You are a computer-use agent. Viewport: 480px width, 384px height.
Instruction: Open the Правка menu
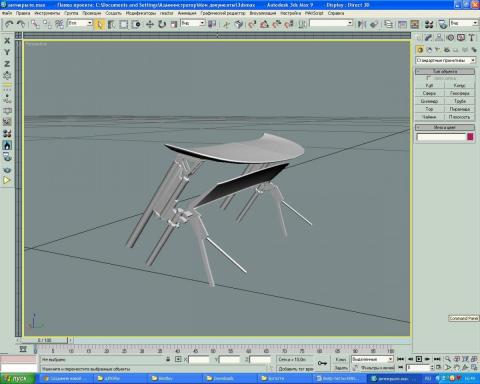pyautogui.click(x=23, y=13)
